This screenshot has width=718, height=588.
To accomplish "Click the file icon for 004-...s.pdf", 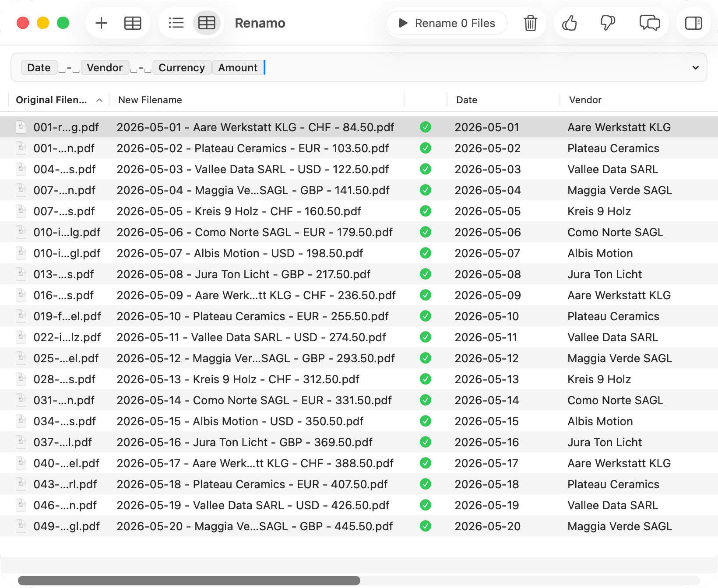I will click(x=21, y=169).
